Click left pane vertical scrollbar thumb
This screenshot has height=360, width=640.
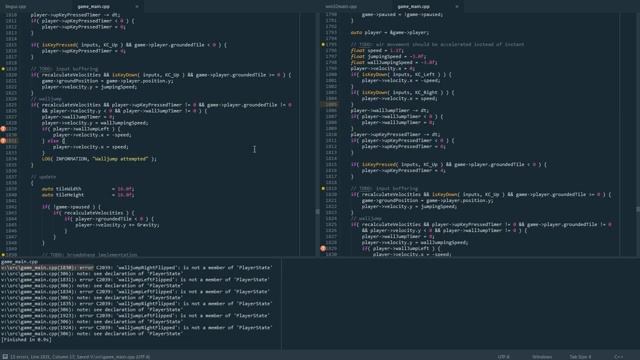coord(318,211)
